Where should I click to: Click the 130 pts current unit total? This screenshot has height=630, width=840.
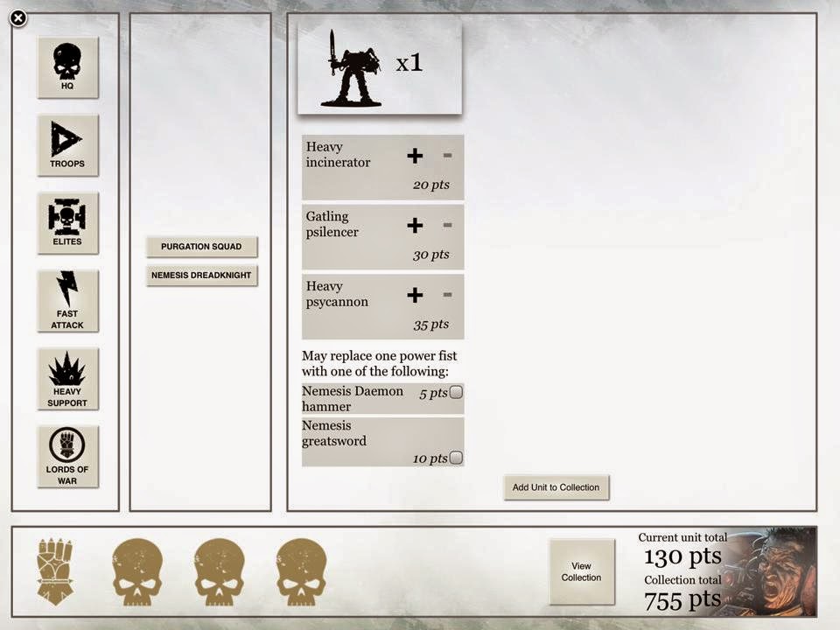pos(682,556)
